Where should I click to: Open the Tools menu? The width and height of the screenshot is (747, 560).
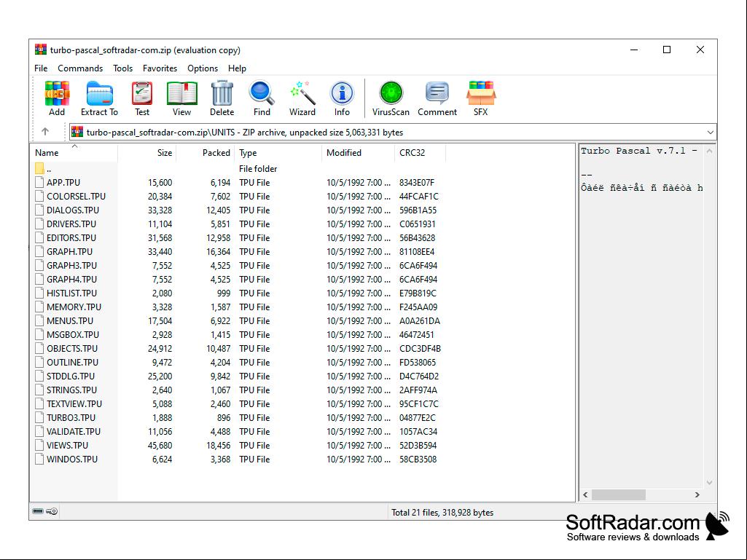coord(122,68)
